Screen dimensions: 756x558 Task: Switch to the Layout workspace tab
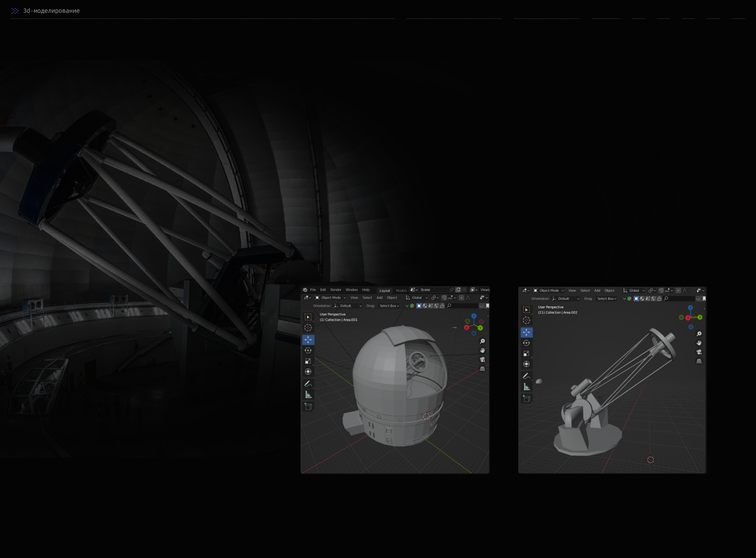[385, 290]
